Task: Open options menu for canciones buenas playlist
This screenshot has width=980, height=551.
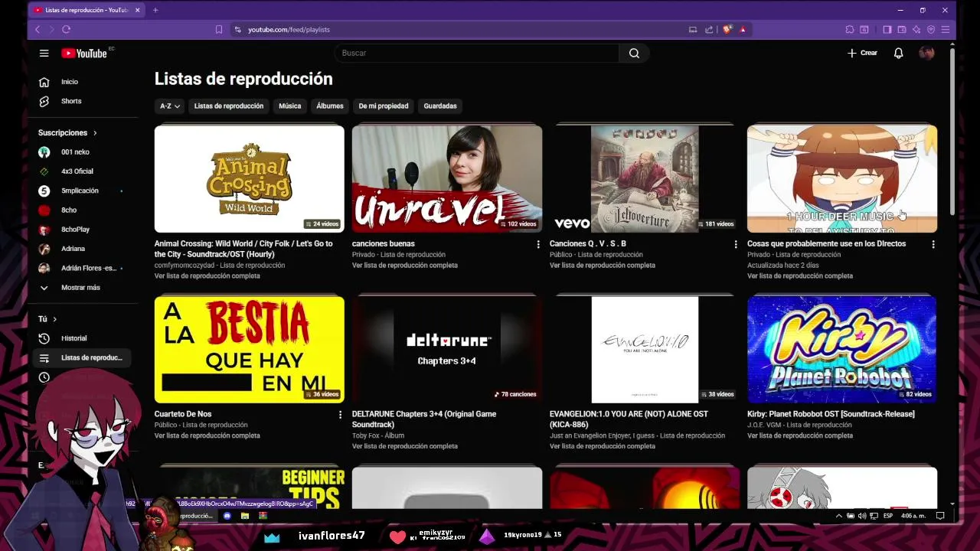Action: [x=538, y=244]
